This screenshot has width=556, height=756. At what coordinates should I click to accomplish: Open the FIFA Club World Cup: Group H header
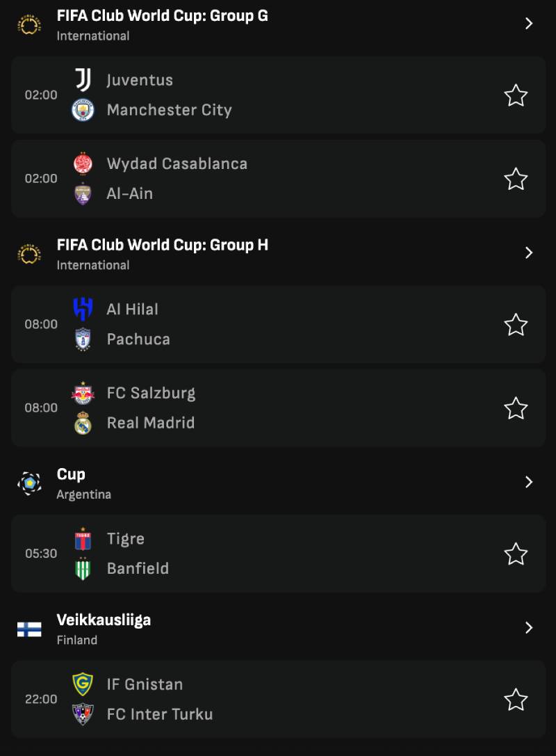click(x=162, y=246)
